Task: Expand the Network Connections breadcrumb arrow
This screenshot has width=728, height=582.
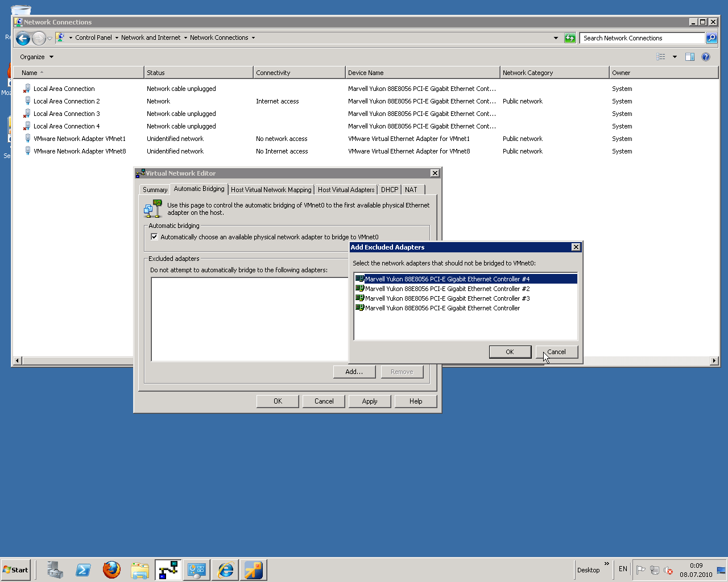Action: [x=253, y=38]
